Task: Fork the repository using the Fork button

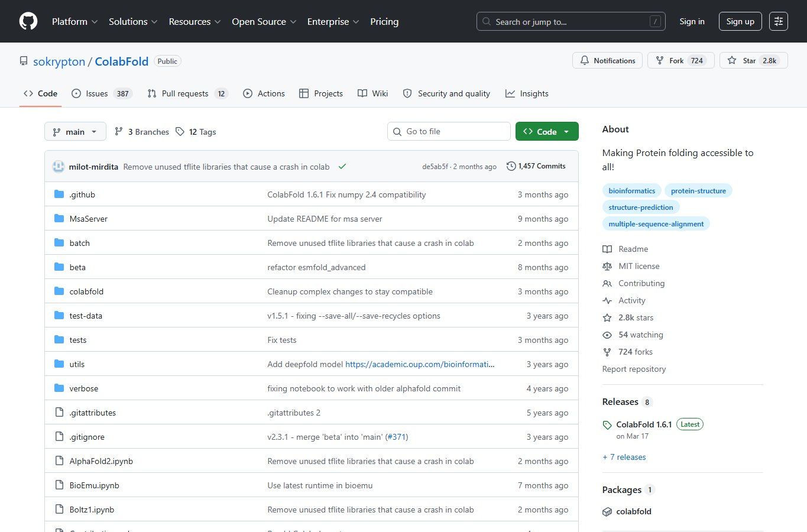Action: click(681, 60)
